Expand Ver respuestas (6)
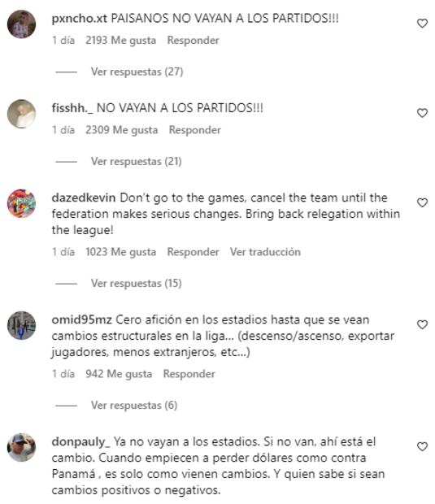Viewport: 435px width, 504px height. pos(134,406)
